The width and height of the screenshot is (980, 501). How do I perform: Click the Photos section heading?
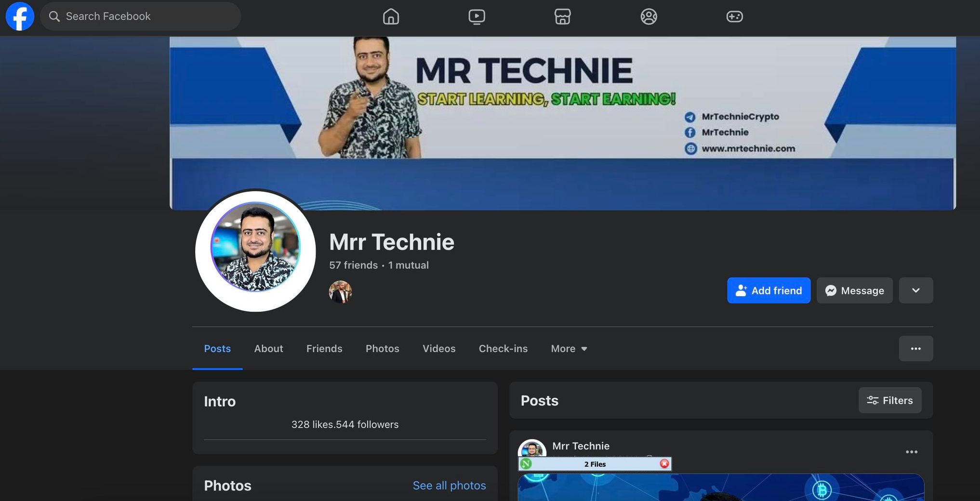(x=227, y=486)
